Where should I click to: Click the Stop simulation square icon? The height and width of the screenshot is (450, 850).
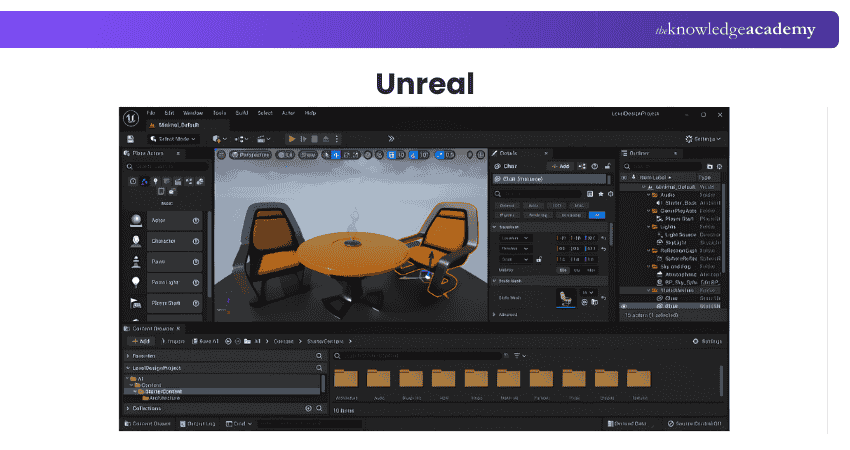(314, 139)
